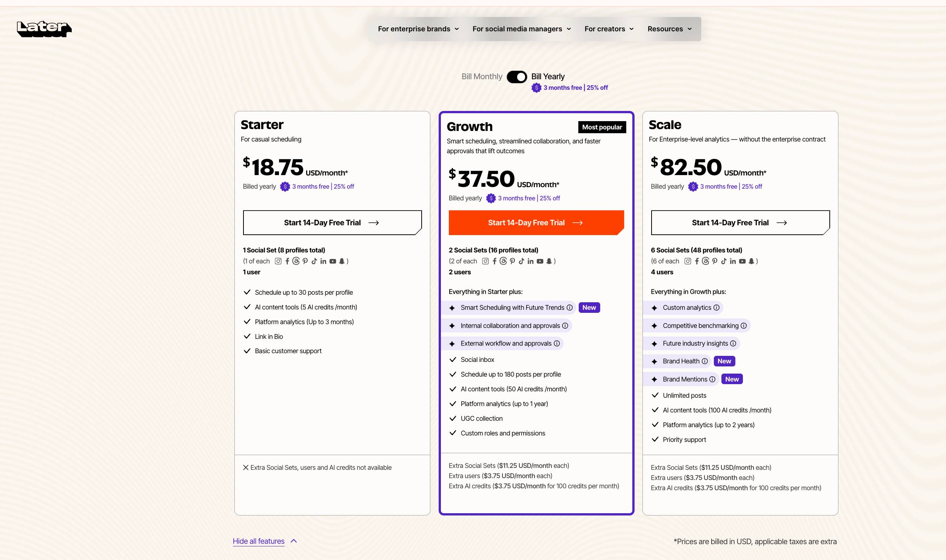Open info icon next to Future industry insights
This screenshot has height=560, width=946.
click(733, 343)
